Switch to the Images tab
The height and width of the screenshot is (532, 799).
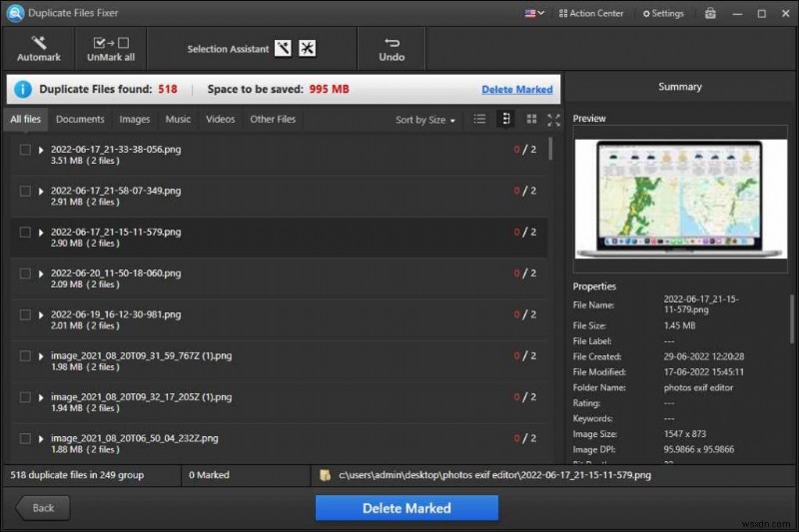pos(135,119)
